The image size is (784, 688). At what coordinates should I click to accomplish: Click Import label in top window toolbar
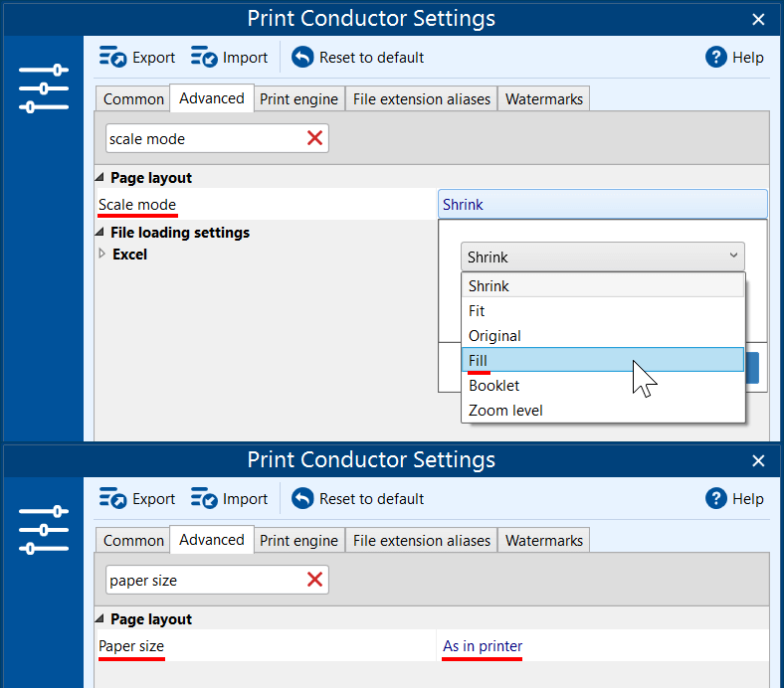click(x=245, y=58)
